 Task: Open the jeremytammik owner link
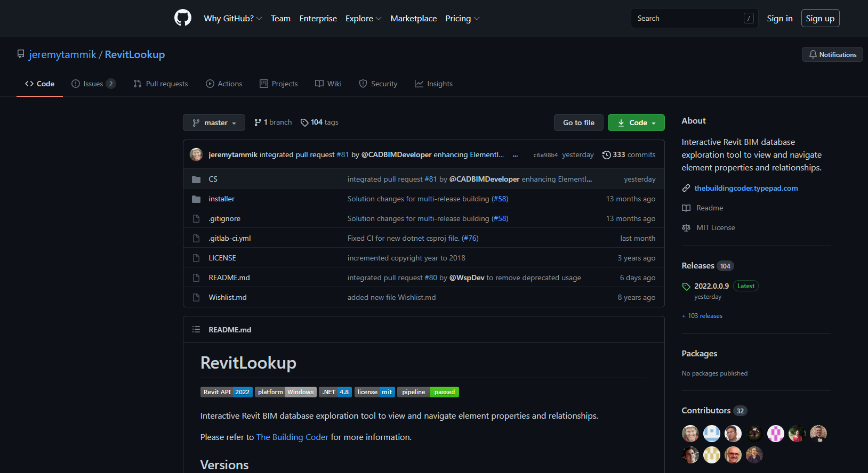click(63, 54)
